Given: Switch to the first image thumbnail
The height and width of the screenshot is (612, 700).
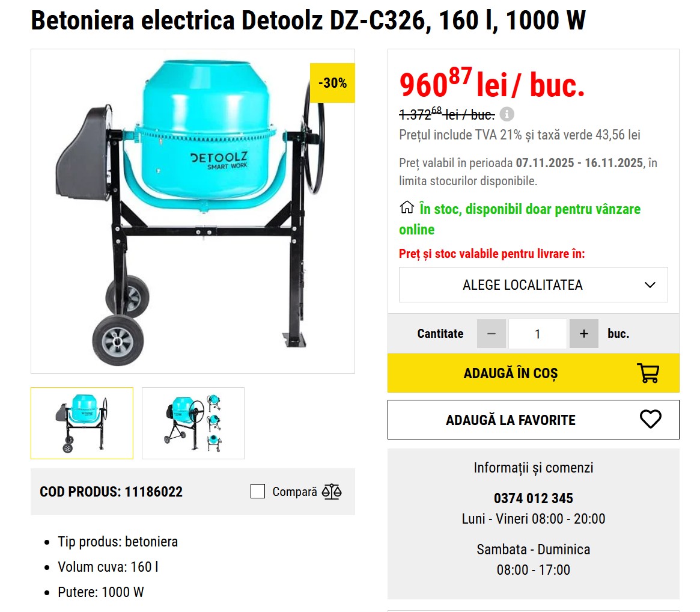Looking at the screenshot, I should pos(82,423).
